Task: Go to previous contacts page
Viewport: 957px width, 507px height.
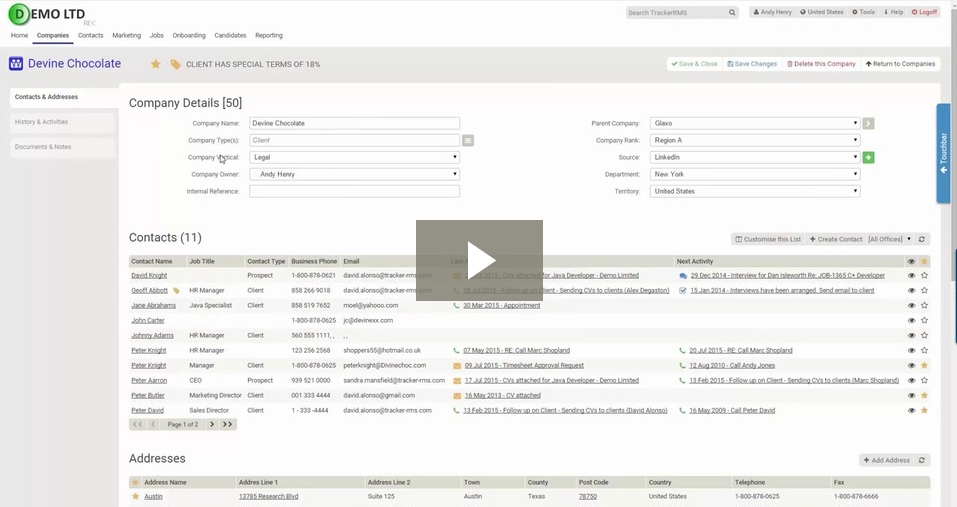Action: 153,424
